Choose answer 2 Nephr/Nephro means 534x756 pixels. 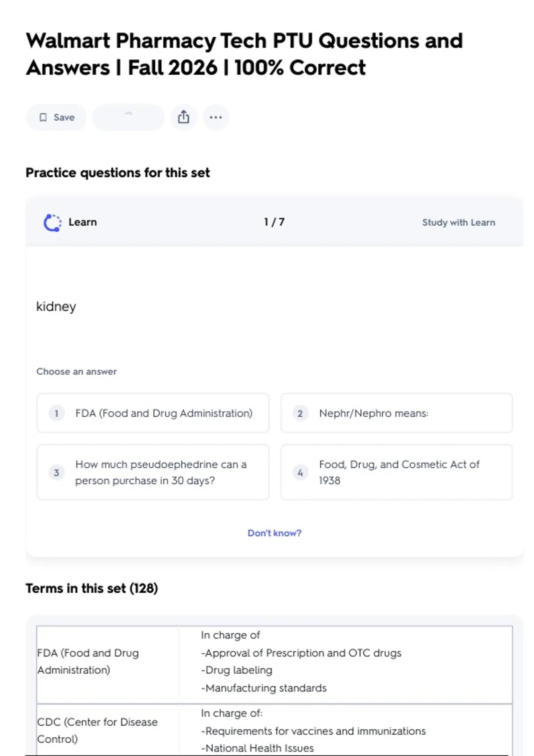click(396, 413)
